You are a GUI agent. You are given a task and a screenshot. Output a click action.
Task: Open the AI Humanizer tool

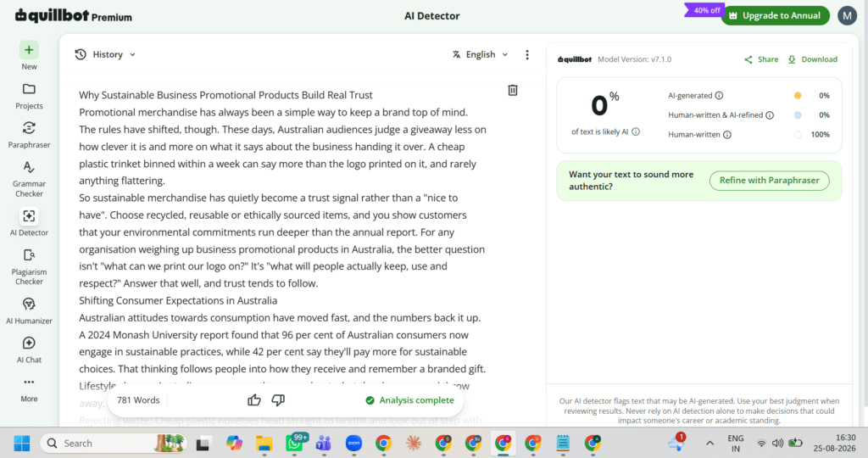(29, 304)
